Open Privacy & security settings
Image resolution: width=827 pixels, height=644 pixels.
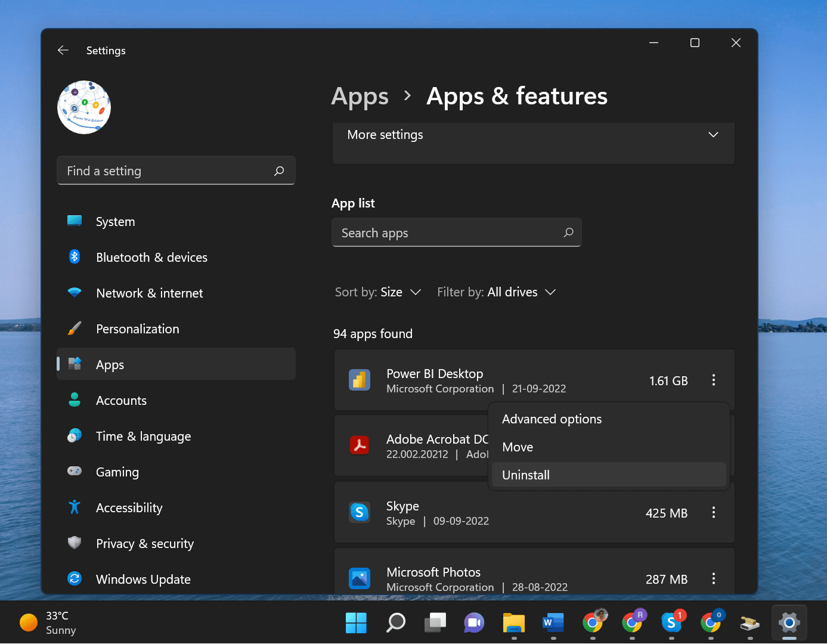(176, 544)
